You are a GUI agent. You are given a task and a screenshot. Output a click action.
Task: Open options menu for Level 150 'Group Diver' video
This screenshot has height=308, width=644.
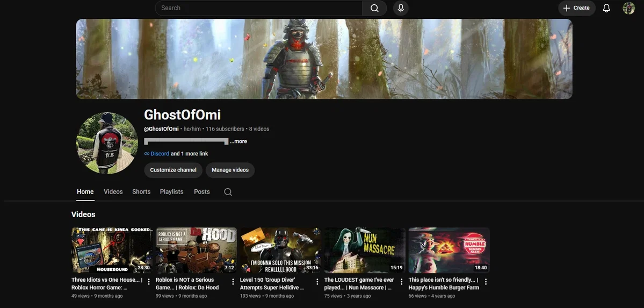(317, 282)
